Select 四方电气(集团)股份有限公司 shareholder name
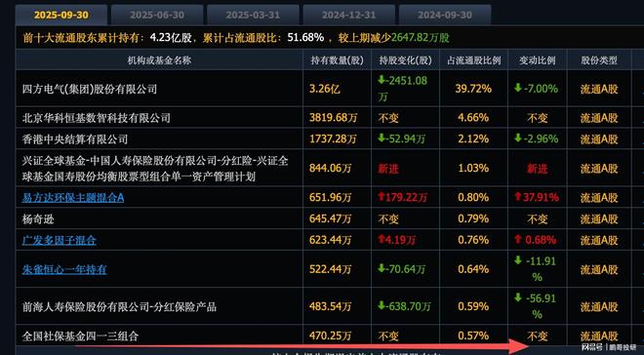This screenshot has width=644, height=355. pyautogui.click(x=90, y=89)
